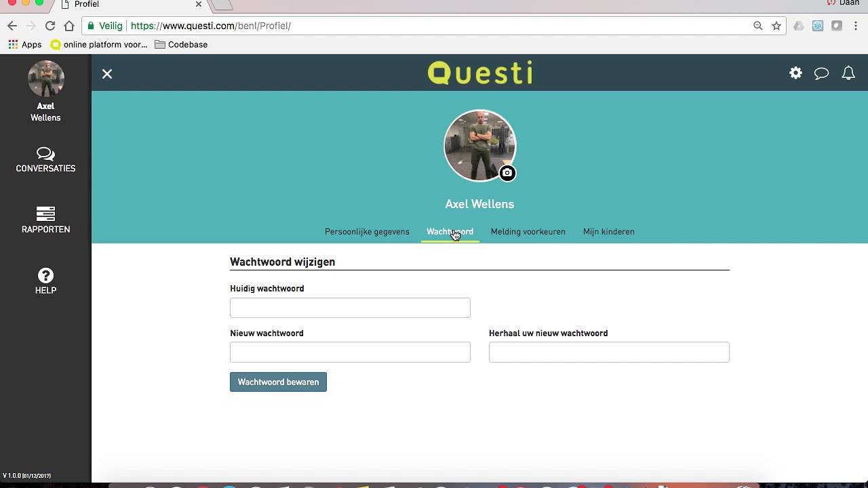Close the Profiel browser tab

click(199, 4)
